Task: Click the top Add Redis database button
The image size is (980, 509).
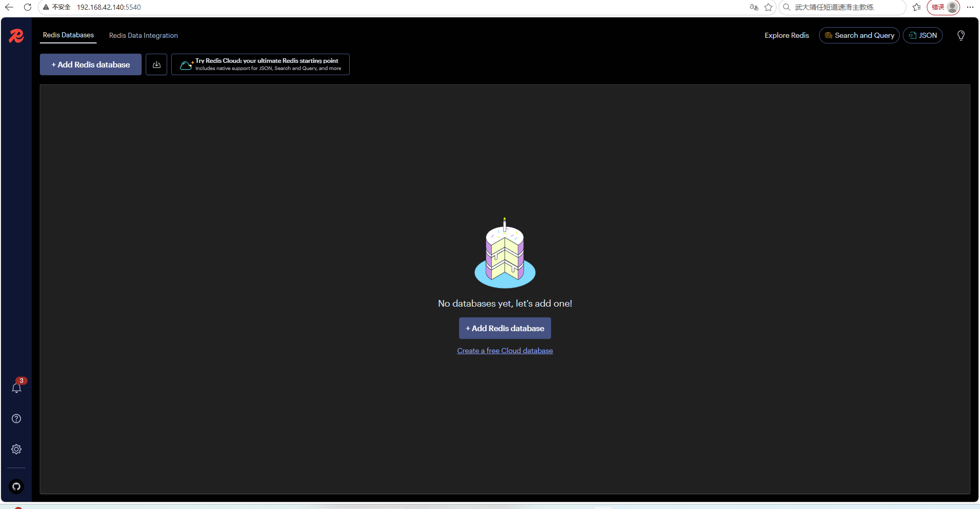Action: point(91,64)
